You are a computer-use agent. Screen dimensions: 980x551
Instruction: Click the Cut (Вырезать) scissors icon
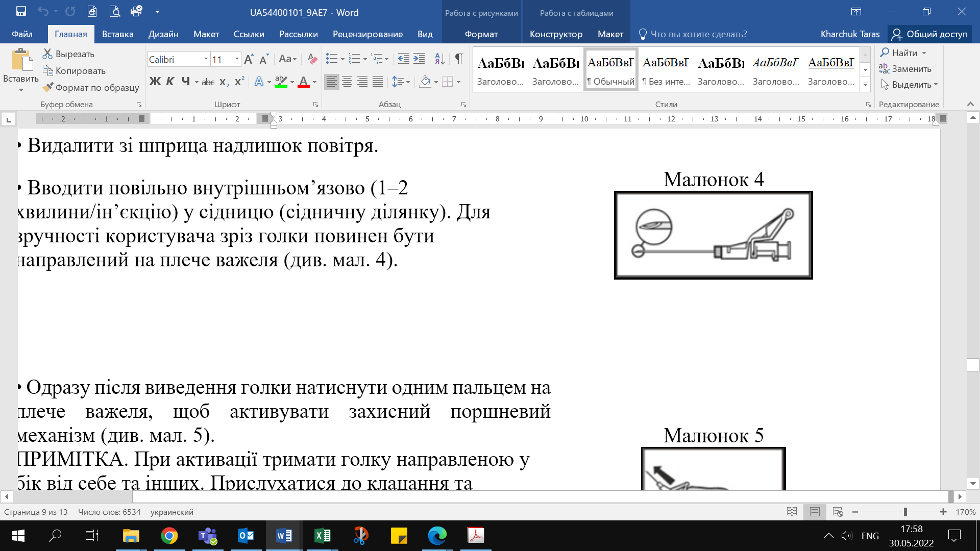[47, 54]
